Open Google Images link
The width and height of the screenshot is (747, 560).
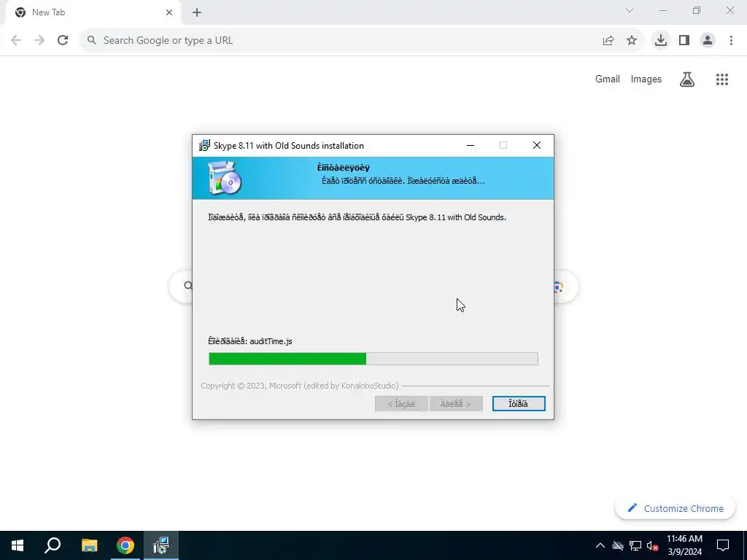(x=646, y=79)
